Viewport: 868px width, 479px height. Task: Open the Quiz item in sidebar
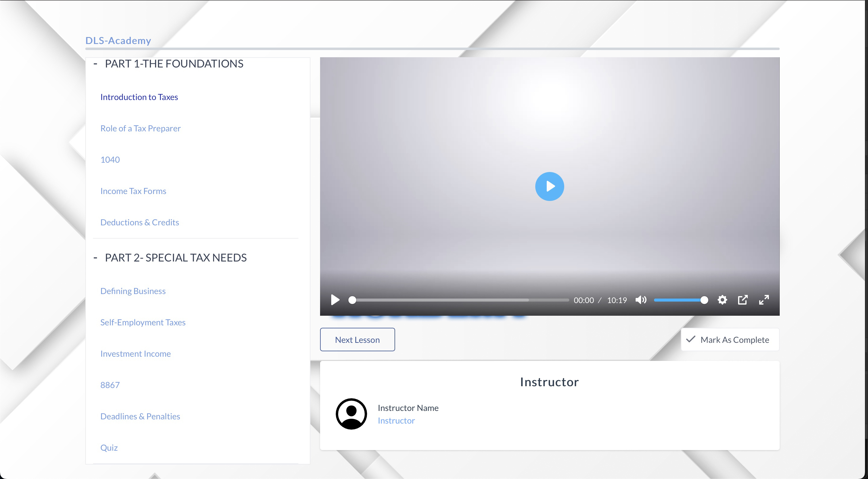[x=109, y=448]
